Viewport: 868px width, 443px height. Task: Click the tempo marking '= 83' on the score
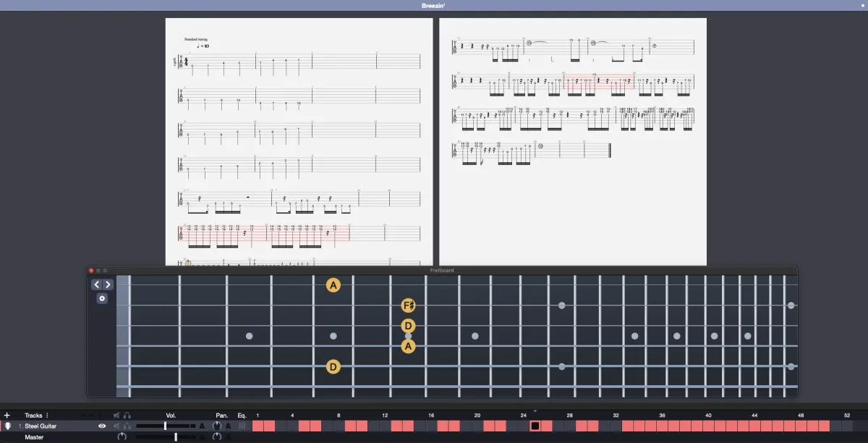coord(204,46)
